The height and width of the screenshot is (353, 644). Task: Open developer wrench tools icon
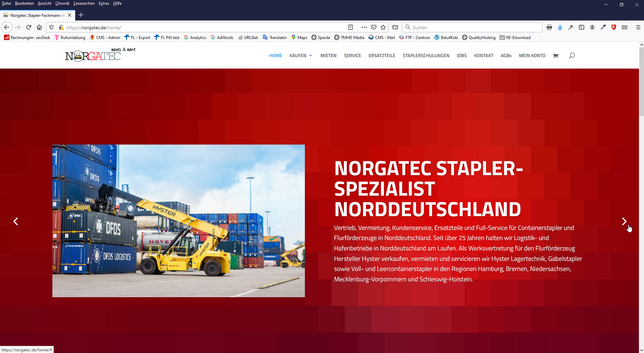pos(571,27)
